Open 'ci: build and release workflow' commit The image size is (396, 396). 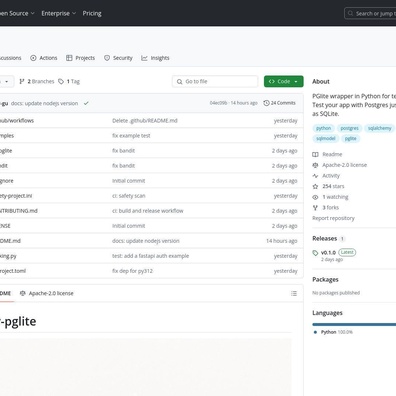(148, 211)
